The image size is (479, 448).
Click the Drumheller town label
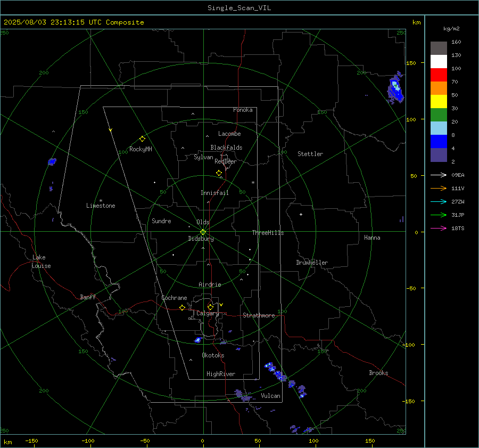(x=312, y=263)
